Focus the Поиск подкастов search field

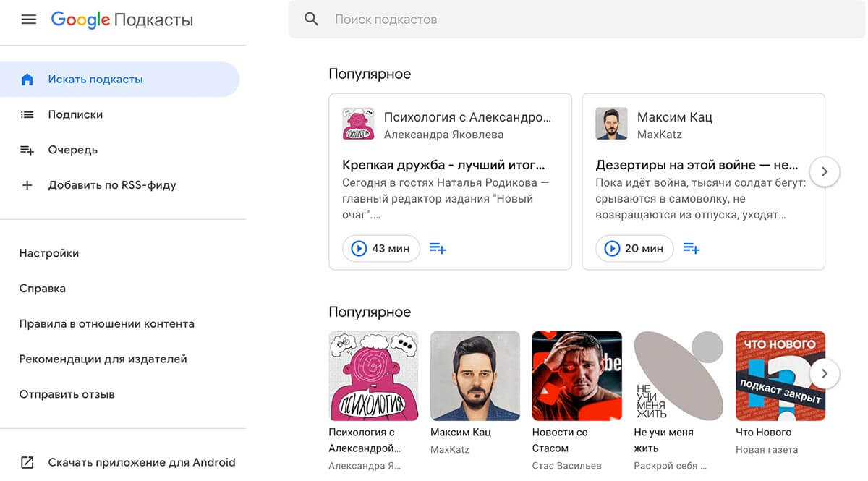coord(576,20)
